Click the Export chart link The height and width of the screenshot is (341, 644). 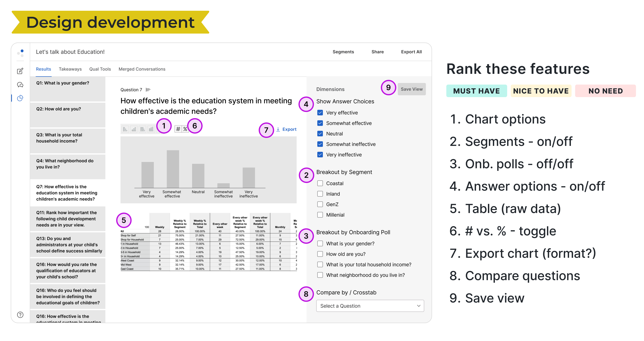coord(286,129)
